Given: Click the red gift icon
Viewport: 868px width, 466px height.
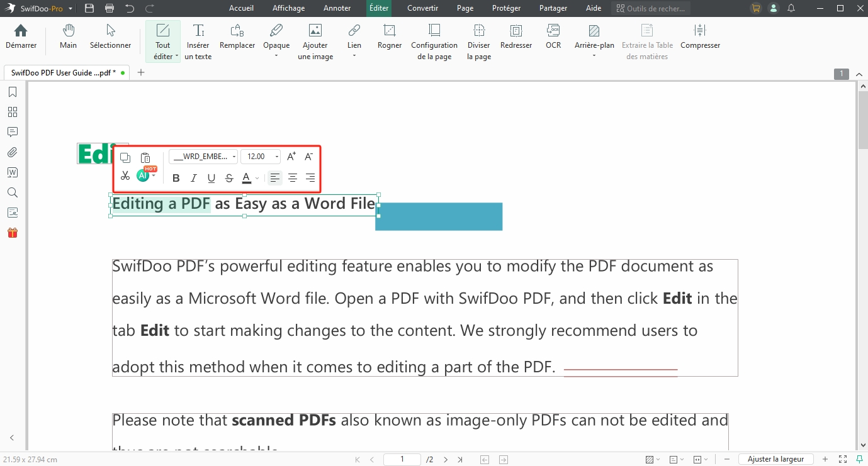Looking at the screenshot, I should point(12,233).
